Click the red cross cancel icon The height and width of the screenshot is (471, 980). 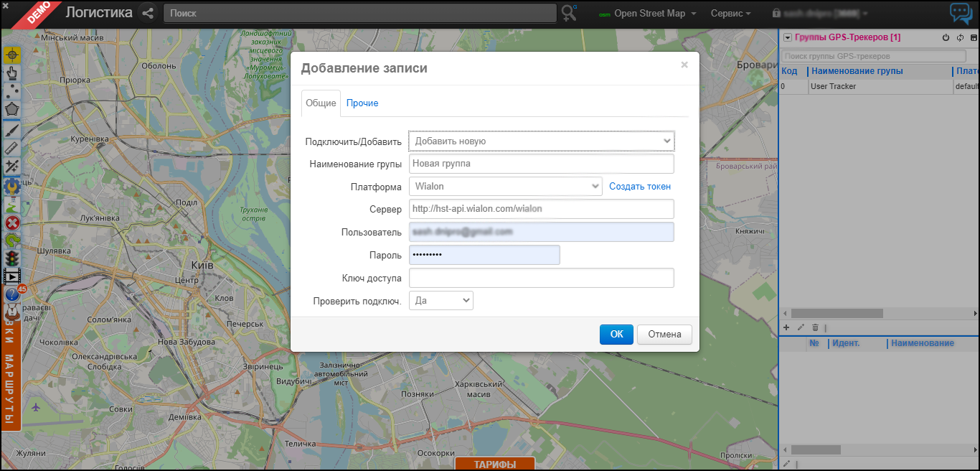[12, 223]
